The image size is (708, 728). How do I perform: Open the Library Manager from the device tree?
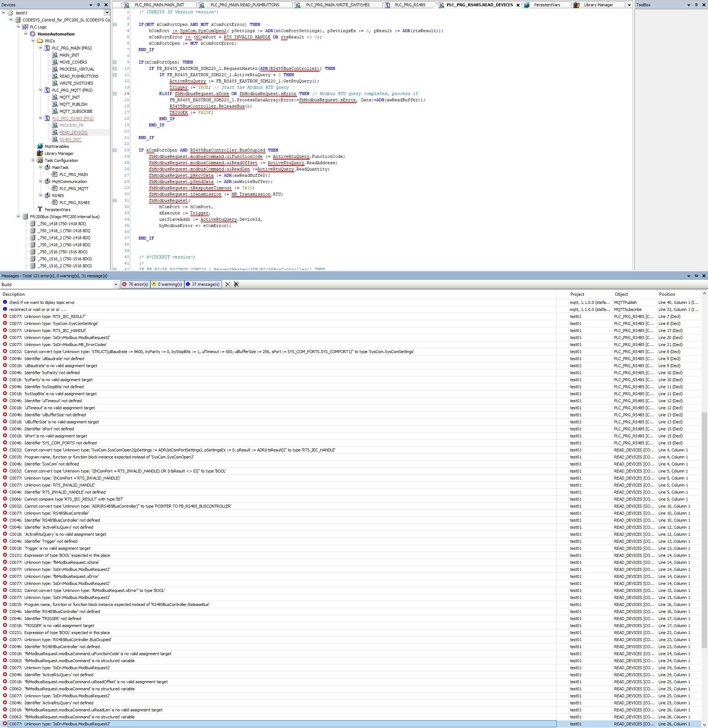(59, 153)
